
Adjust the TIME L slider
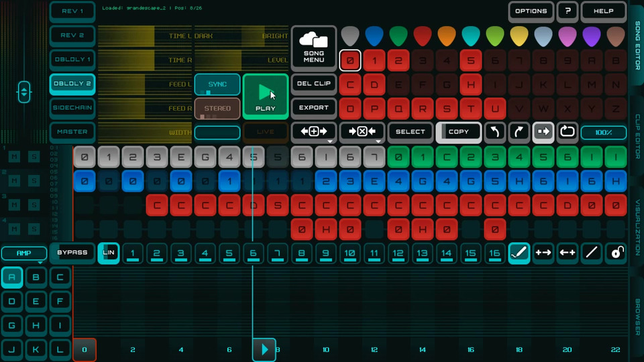(145, 36)
